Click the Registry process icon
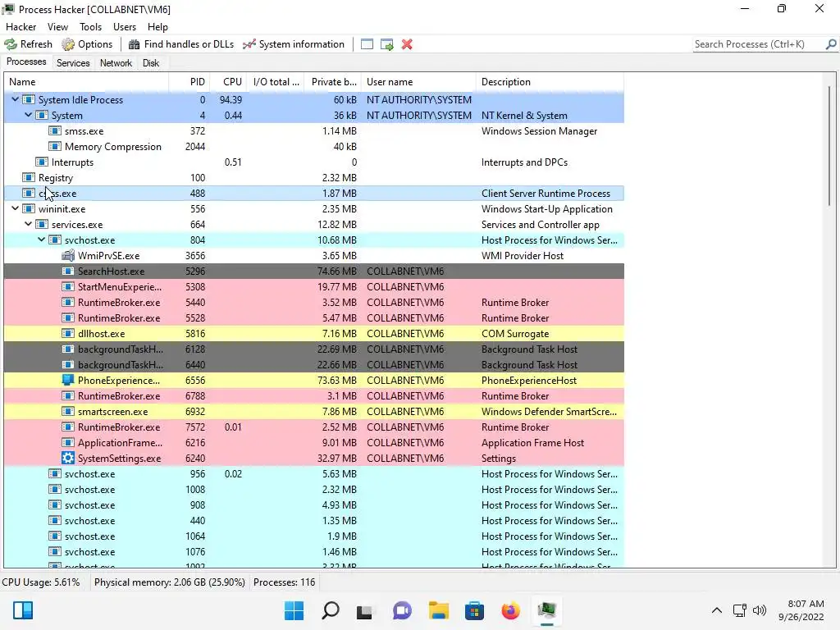 click(x=29, y=177)
